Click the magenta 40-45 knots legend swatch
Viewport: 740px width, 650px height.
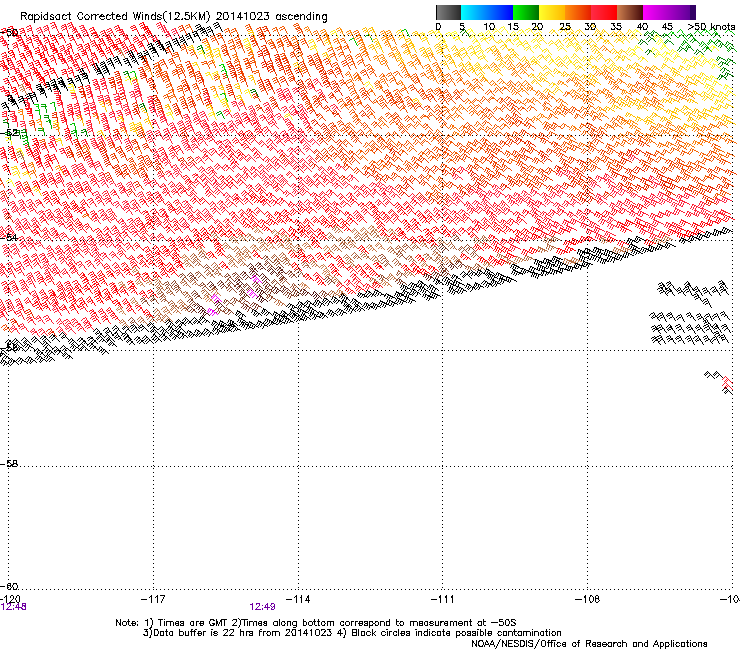(x=656, y=12)
